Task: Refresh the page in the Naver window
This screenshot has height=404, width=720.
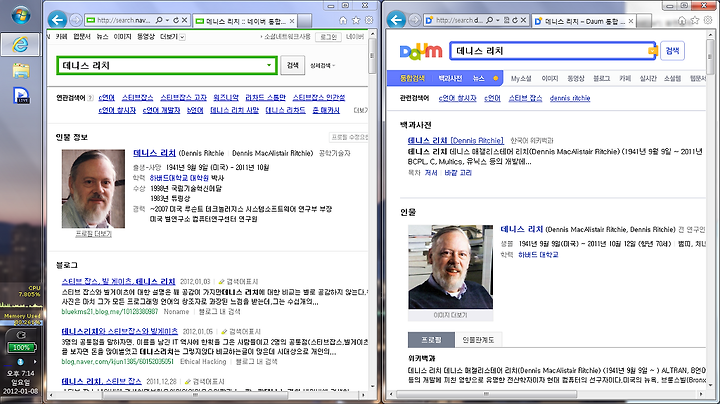Action: pos(176,20)
